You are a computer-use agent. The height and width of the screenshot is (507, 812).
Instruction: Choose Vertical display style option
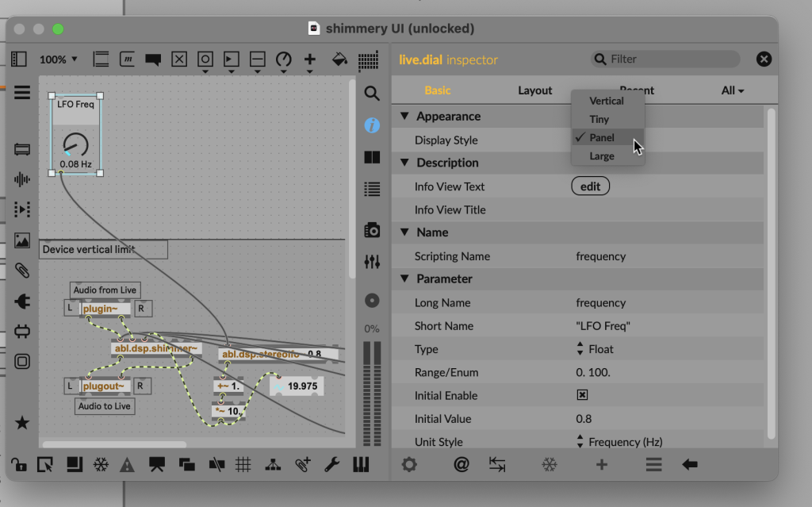click(x=606, y=101)
